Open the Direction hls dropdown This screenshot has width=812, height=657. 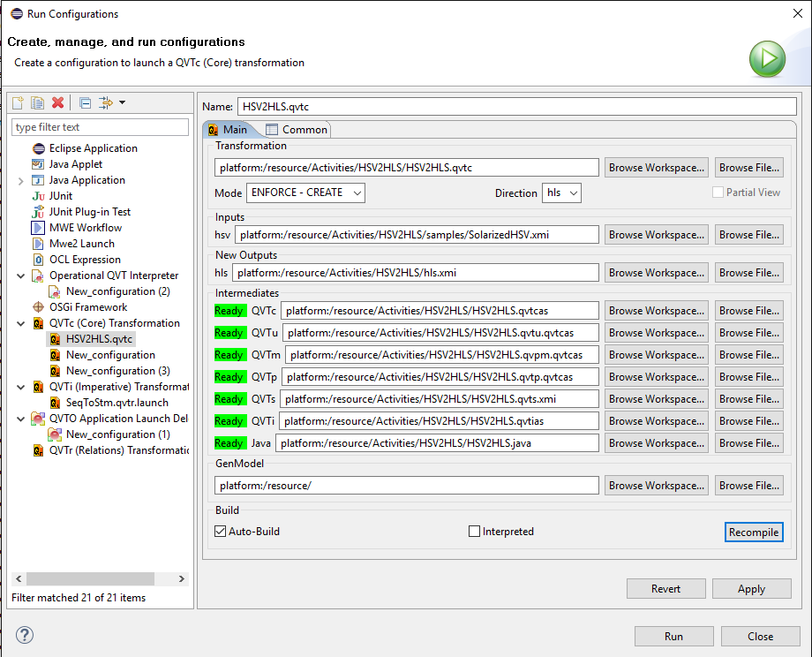tap(561, 193)
